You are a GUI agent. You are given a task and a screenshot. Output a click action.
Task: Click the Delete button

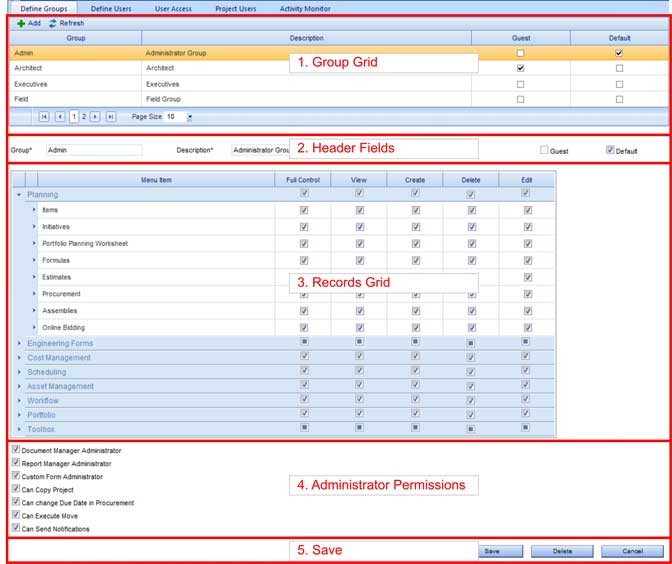[562, 551]
